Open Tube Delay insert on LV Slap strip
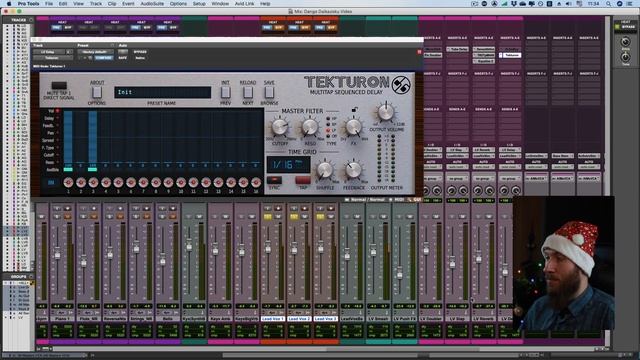Viewport: 640px width, 360px height. 457,49
